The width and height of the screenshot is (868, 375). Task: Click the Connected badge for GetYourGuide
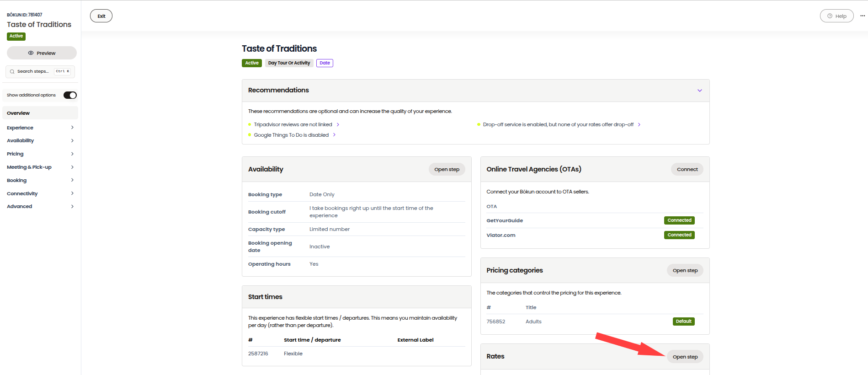point(679,220)
